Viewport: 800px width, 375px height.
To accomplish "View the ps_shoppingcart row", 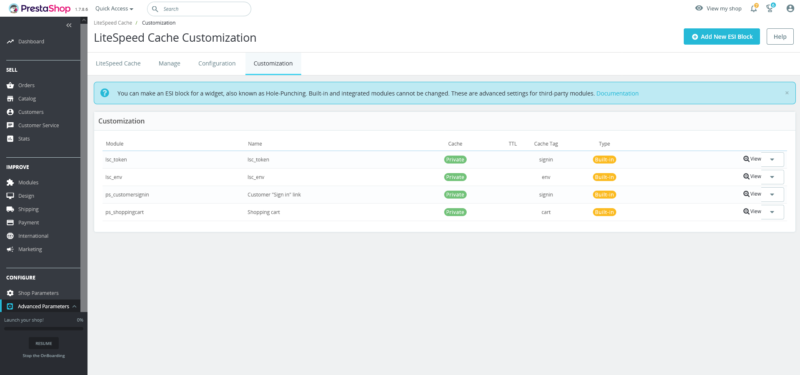I will [x=752, y=211].
